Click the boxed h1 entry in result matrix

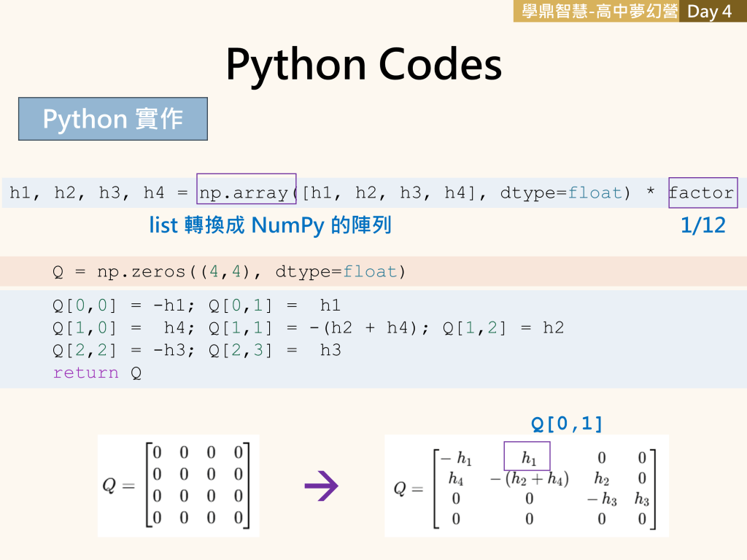click(x=527, y=457)
